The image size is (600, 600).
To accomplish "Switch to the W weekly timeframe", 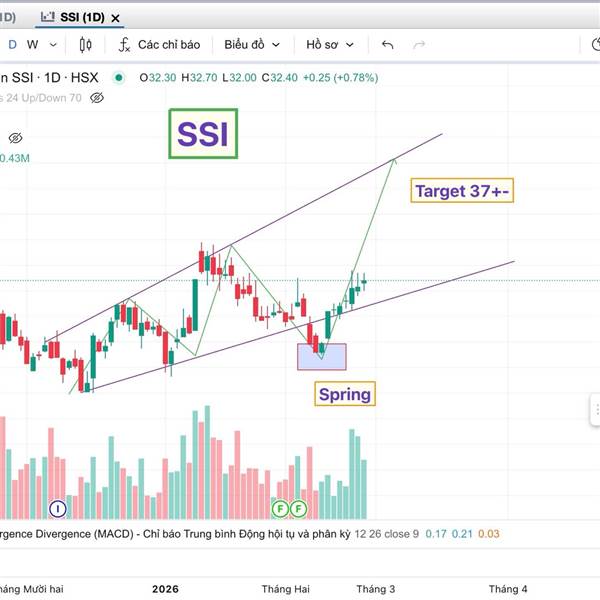I will click(x=33, y=45).
